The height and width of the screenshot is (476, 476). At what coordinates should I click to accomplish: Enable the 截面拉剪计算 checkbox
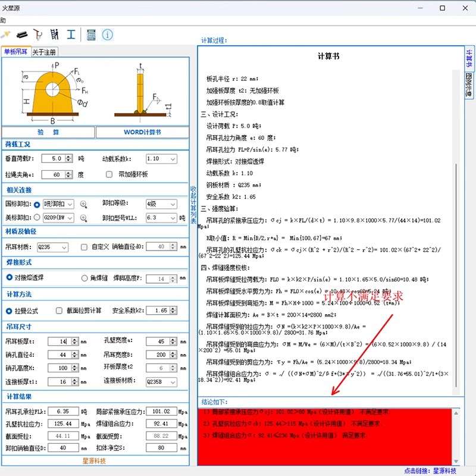59,311
